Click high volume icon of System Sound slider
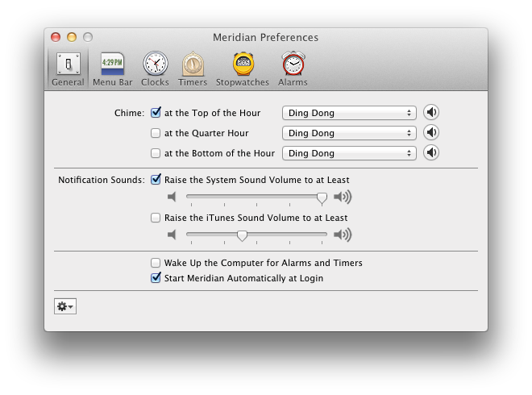Screen dimensions: 532x395 (x=343, y=197)
